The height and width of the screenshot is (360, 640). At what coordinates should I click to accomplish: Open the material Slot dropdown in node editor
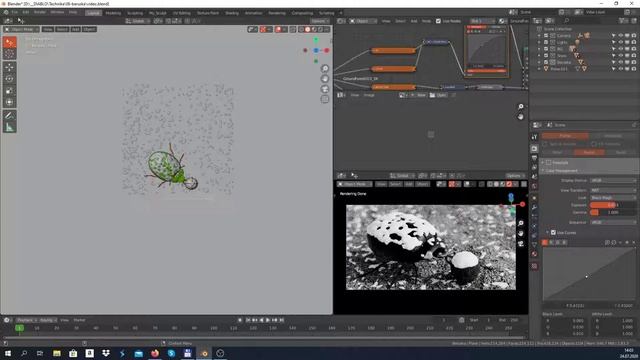(482, 21)
